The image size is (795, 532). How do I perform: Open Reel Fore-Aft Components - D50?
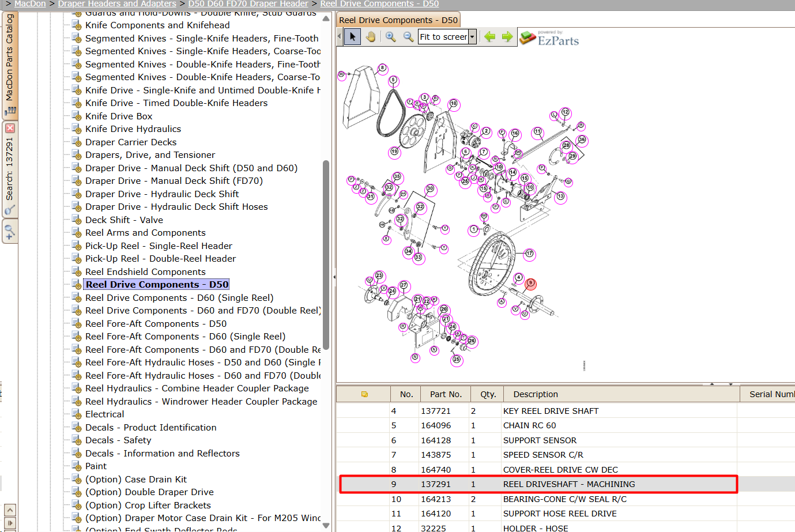coord(156,323)
